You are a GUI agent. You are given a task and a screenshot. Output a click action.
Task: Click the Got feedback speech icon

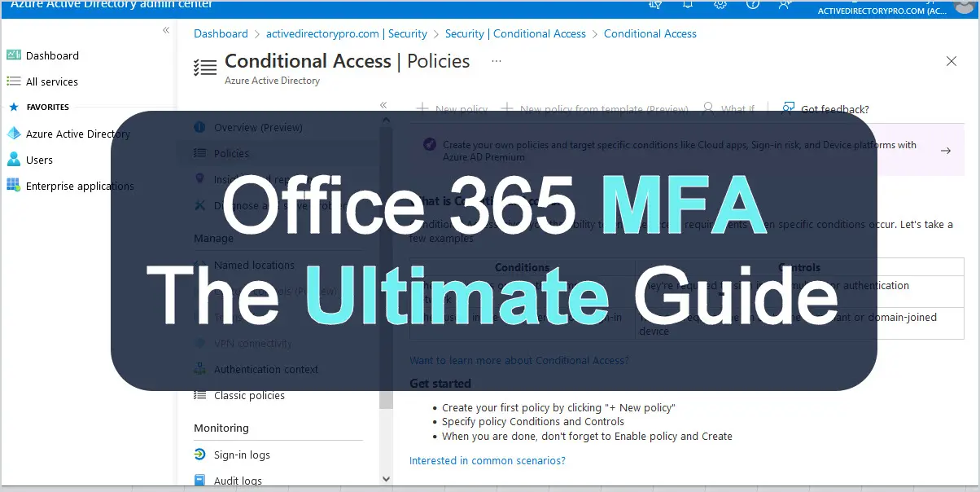[788, 108]
